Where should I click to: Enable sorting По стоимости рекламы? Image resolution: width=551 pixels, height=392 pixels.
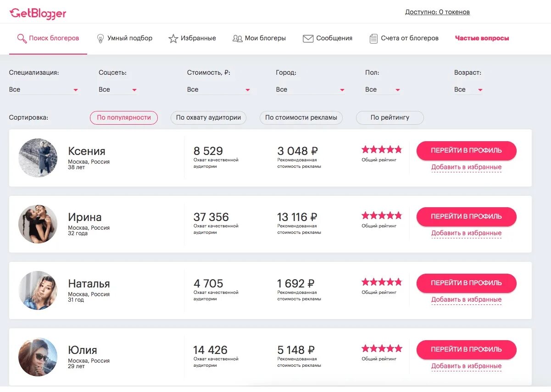click(301, 117)
